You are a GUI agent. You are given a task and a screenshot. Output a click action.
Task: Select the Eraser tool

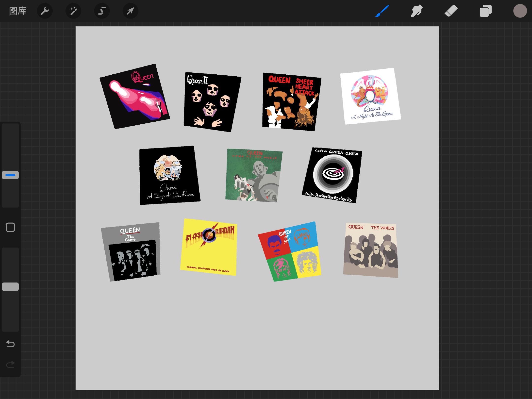coord(451,11)
